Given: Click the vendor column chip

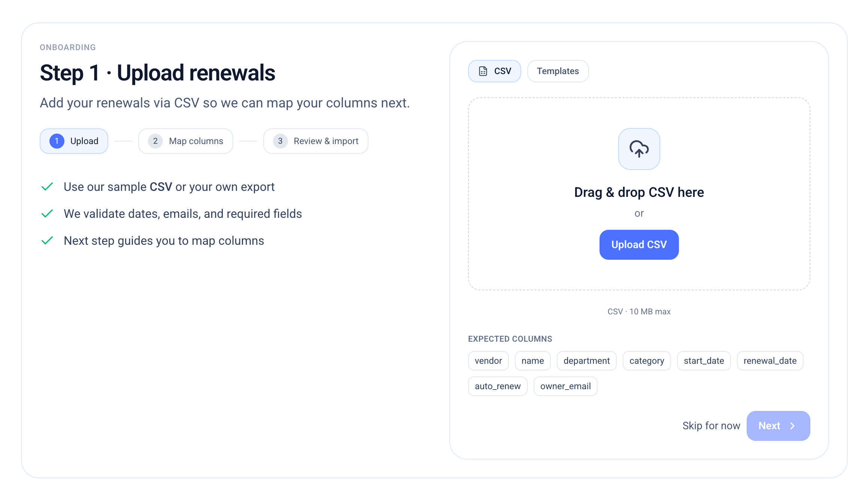Looking at the screenshot, I should (488, 361).
